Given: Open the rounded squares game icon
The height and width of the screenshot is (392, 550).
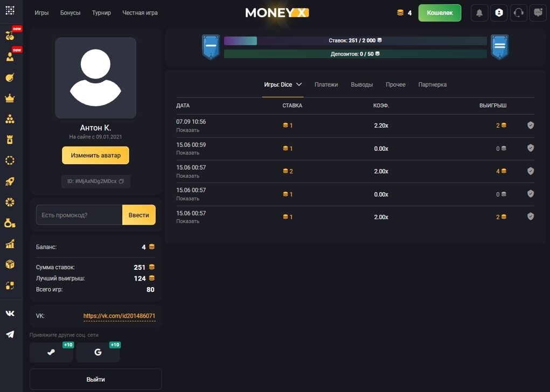Looking at the screenshot, I should click(x=10, y=285).
